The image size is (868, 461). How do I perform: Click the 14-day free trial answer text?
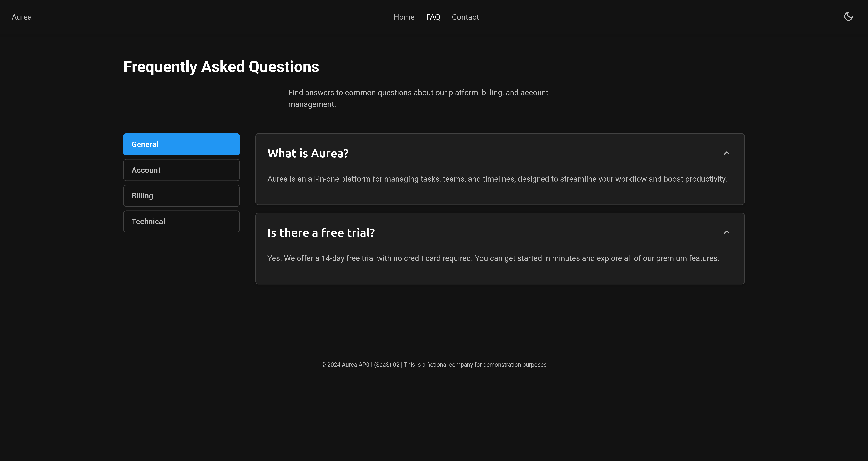(493, 258)
